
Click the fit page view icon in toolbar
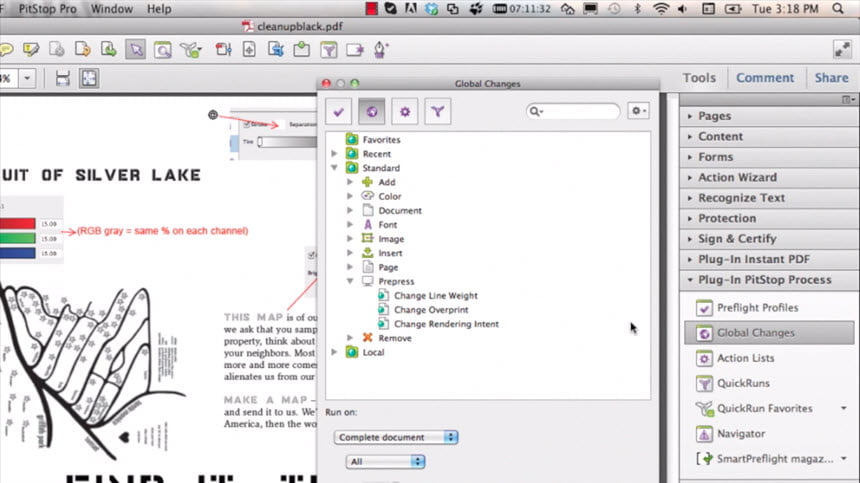click(90, 78)
